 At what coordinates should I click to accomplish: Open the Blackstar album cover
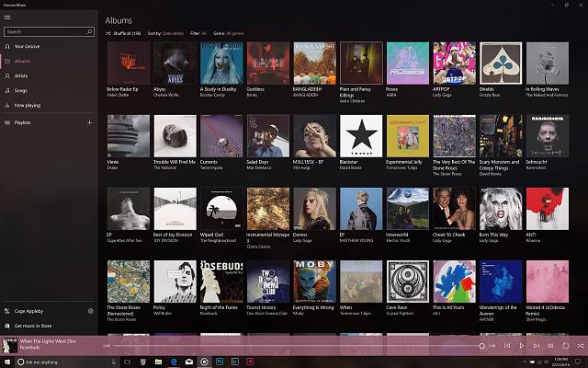pyautogui.click(x=361, y=136)
